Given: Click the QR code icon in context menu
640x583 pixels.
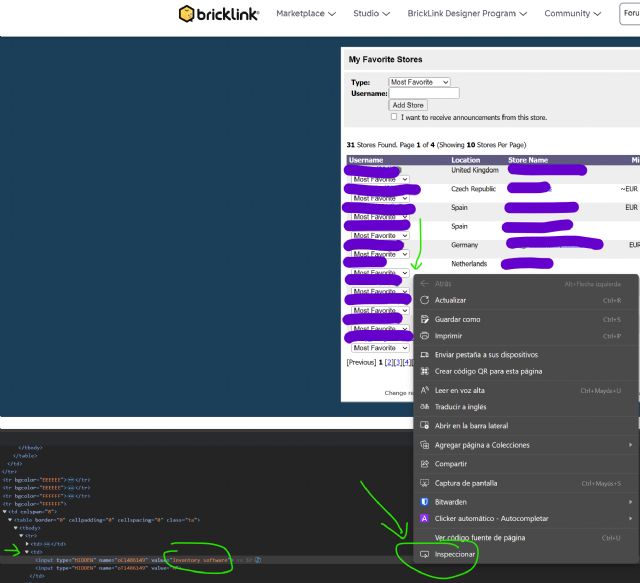Looking at the screenshot, I should pos(425,371).
